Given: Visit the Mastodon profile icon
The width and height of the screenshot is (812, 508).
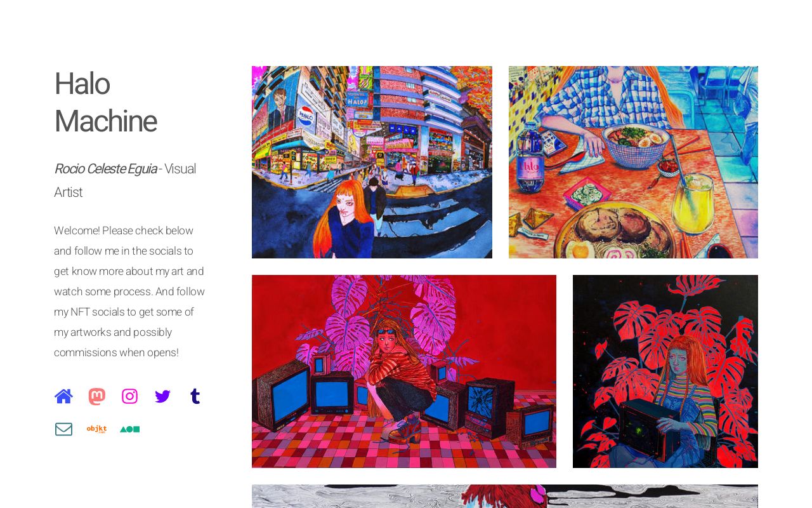Looking at the screenshot, I should pos(97,396).
